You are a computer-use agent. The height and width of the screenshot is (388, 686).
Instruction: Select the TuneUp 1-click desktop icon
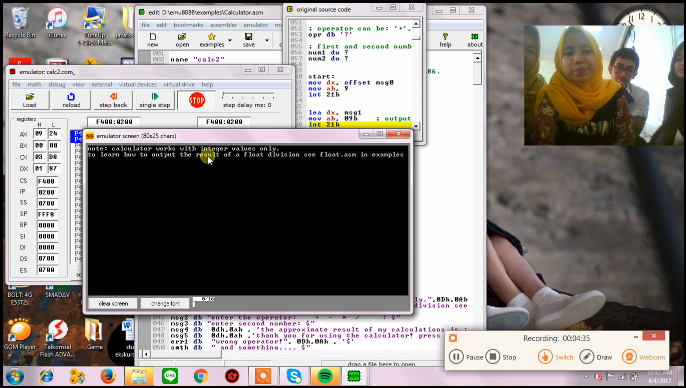pyautogui.click(x=94, y=25)
